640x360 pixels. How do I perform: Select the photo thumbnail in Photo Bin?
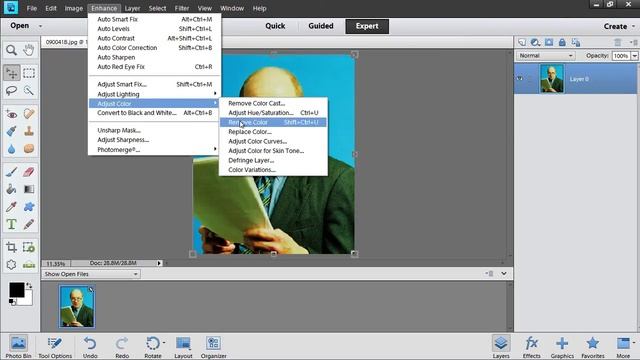pos(77,307)
